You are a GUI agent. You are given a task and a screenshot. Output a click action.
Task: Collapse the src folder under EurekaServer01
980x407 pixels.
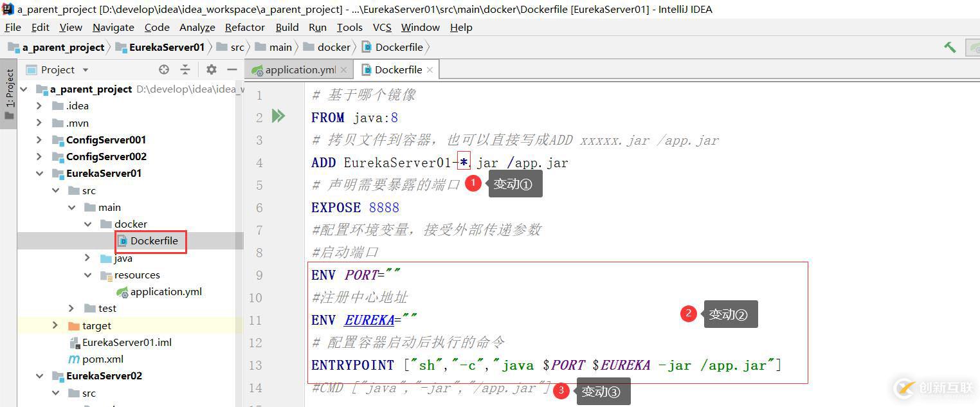pyautogui.click(x=56, y=190)
